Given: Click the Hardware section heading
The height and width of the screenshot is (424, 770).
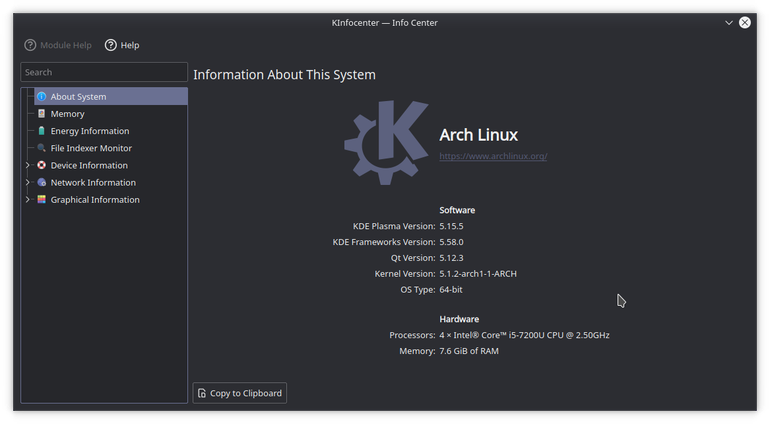Looking at the screenshot, I should (x=459, y=319).
